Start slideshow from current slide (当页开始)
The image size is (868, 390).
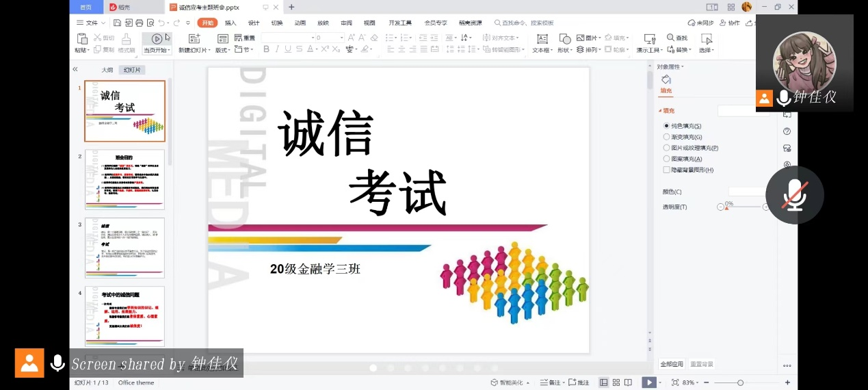coord(157,39)
